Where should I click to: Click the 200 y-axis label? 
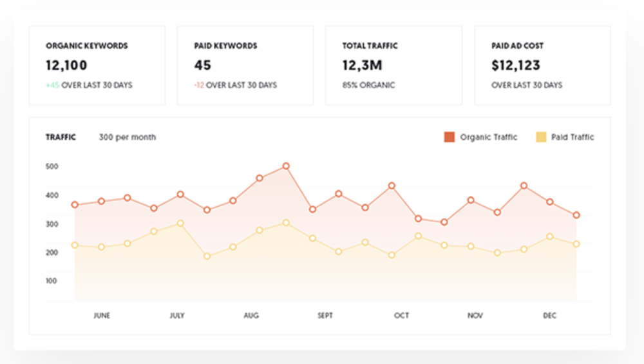(52, 253)
